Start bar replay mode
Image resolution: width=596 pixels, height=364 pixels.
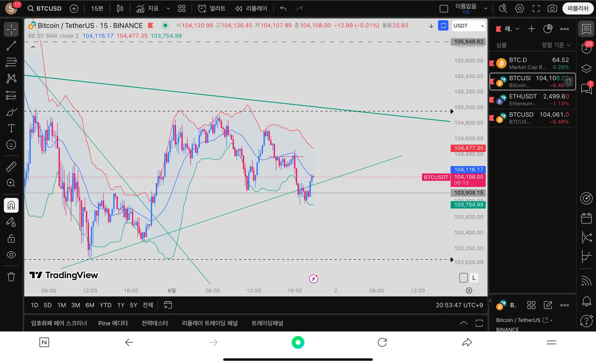coord(251,8)
